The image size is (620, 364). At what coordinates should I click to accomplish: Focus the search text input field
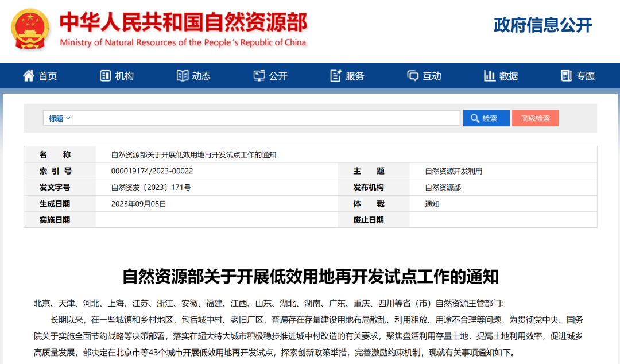pyautogui.click(x=266, y=118)
